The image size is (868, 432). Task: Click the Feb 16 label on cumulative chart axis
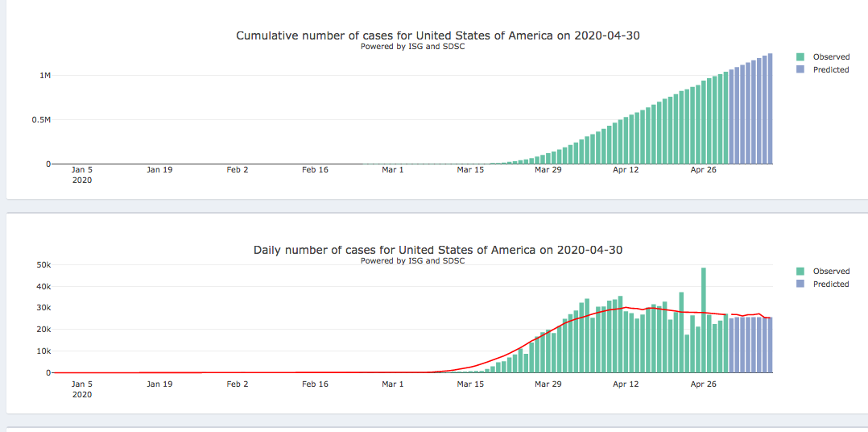pyautogui.click(x=315, y=170)
